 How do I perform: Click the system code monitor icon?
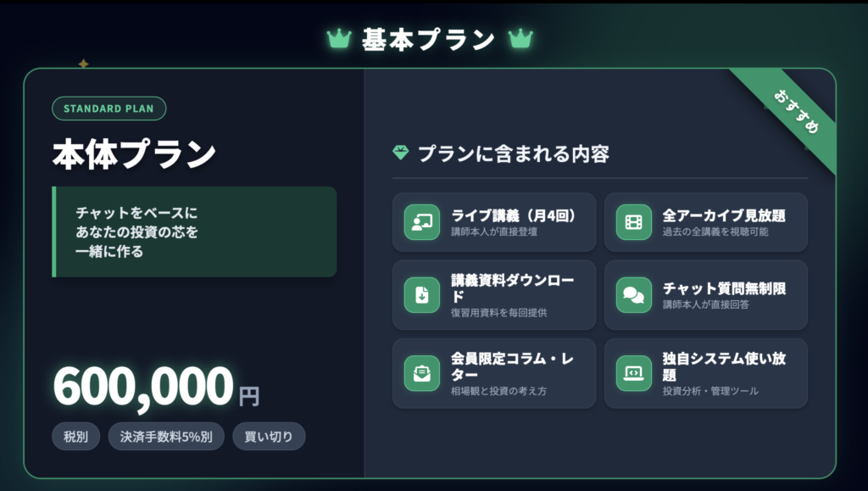634,373
